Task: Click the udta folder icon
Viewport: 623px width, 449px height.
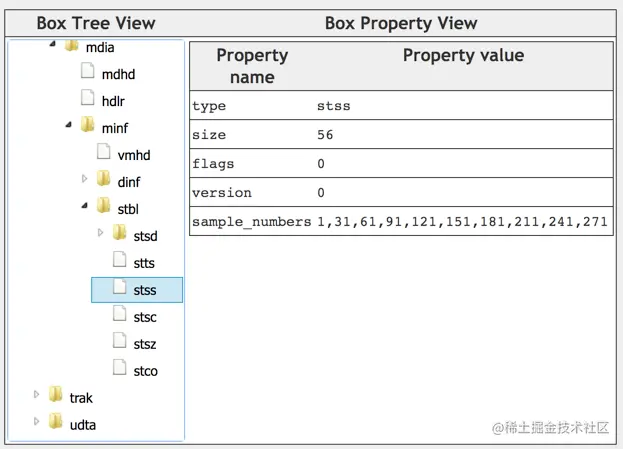Action: [56, 421]
